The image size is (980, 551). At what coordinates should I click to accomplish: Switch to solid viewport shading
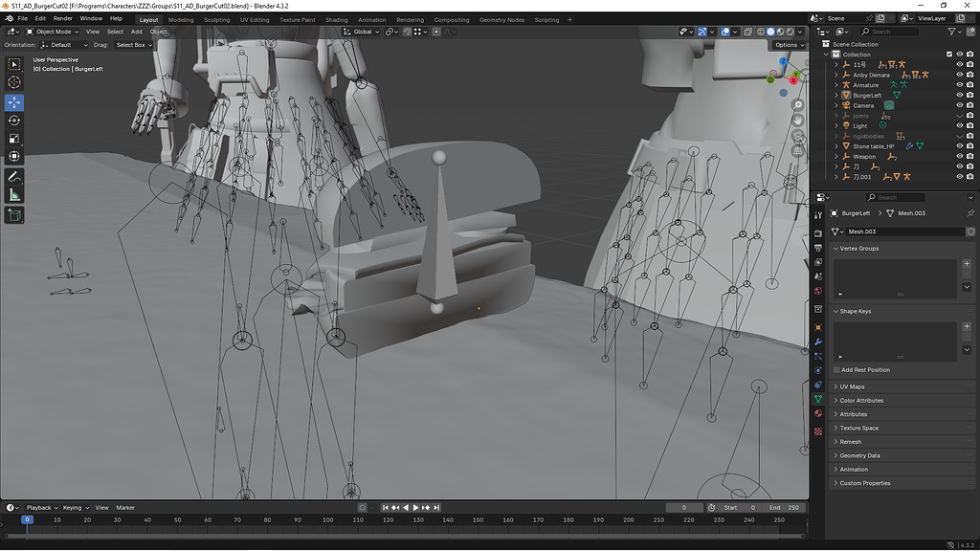tap(770, 32)
